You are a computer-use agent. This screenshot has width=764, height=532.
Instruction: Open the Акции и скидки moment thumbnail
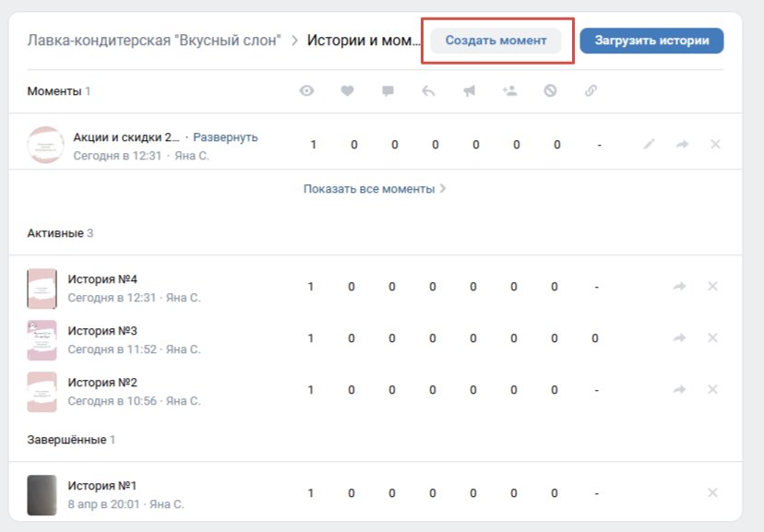point(45,145)
